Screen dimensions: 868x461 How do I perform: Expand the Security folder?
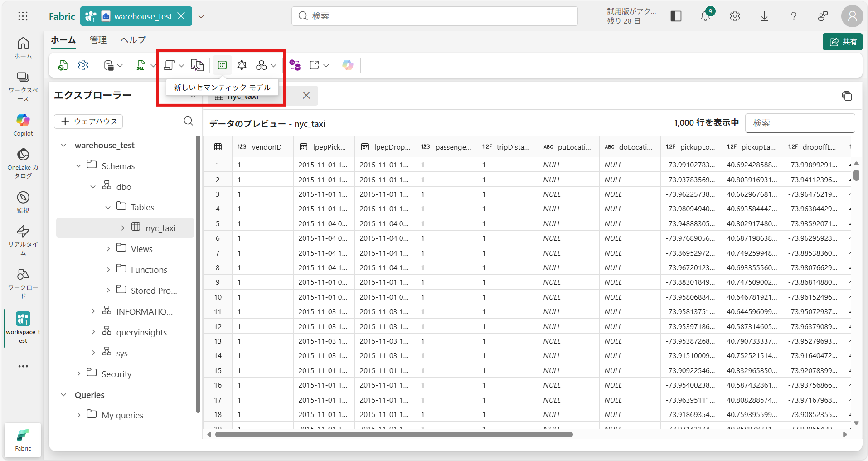[78, 374]
